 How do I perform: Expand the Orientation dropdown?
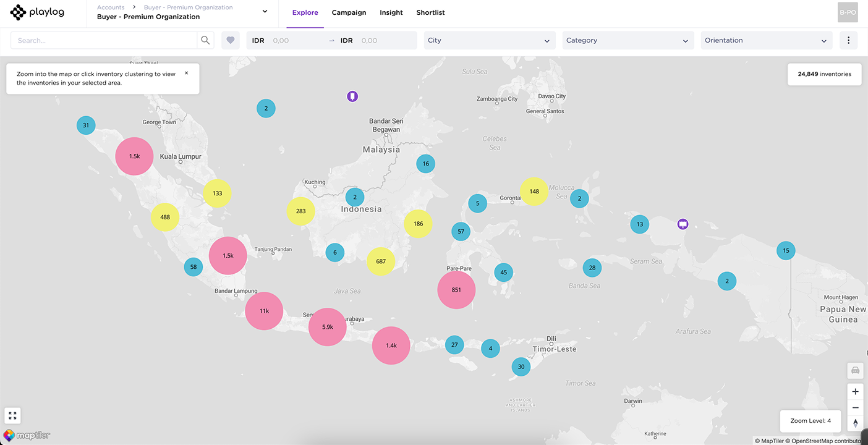point(765,40)
